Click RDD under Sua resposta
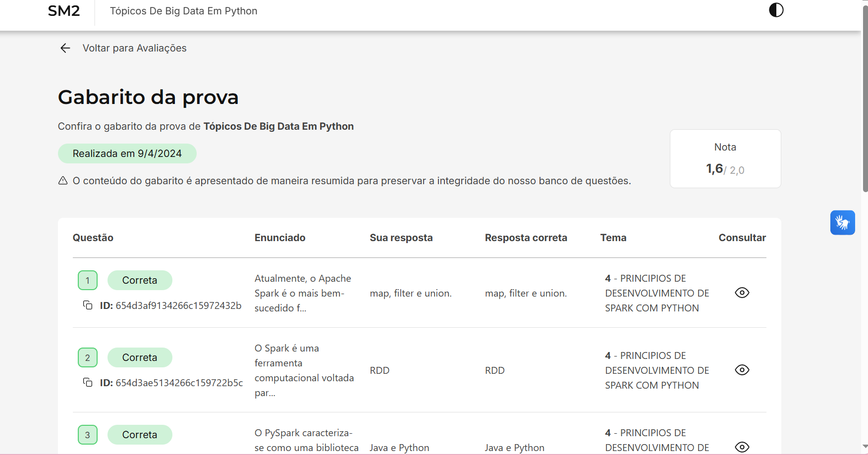 tap(380, 370)
